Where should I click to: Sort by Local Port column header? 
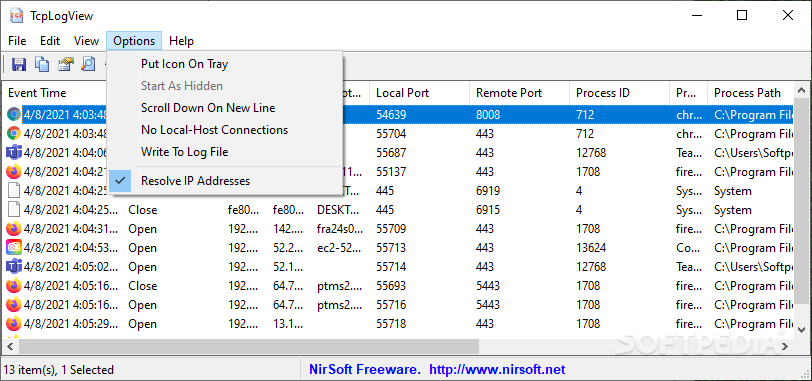pos(419,93)
